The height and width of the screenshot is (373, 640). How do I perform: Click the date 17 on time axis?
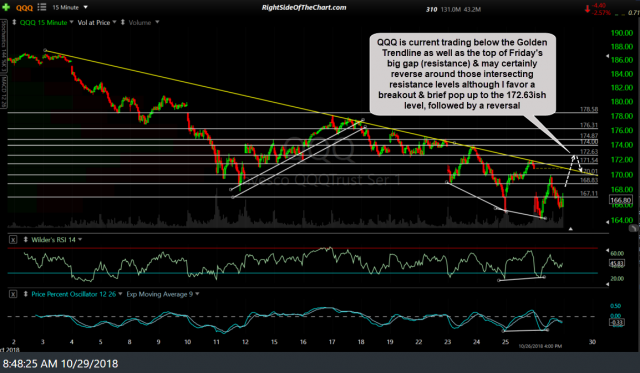pos(332,342)
